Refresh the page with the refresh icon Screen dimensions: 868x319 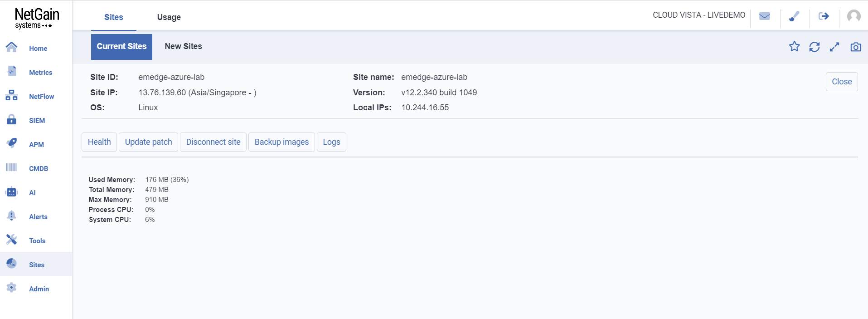815,47
